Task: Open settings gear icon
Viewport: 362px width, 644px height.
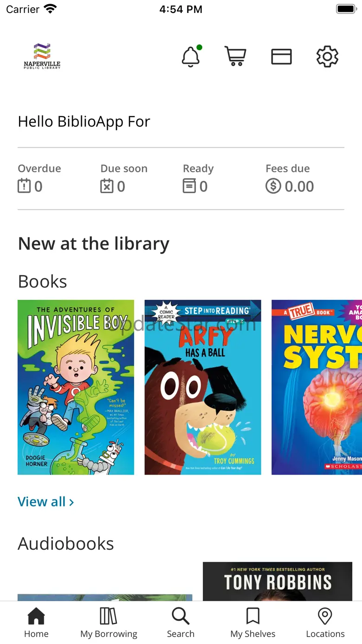Action: point(327,57)
